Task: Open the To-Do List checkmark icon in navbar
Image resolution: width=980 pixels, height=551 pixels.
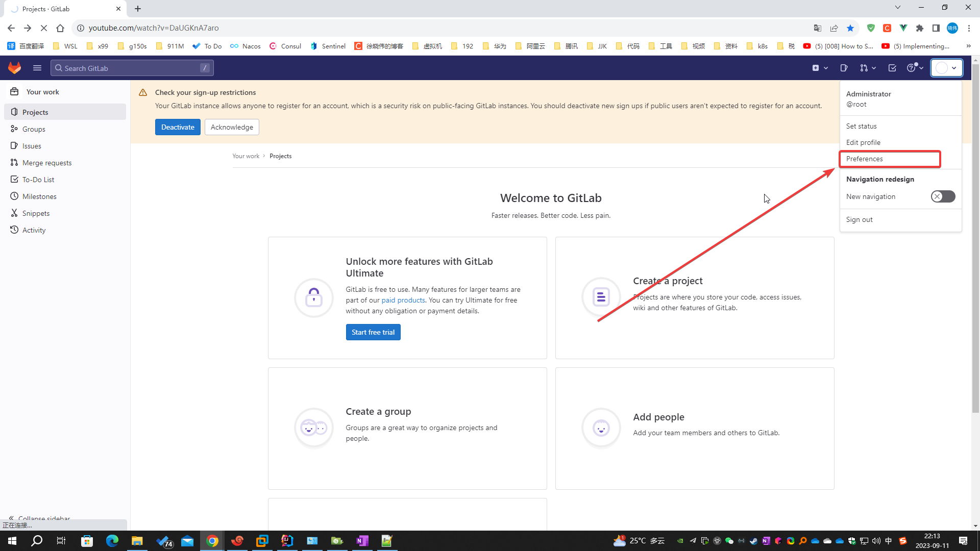Action: 892,68
